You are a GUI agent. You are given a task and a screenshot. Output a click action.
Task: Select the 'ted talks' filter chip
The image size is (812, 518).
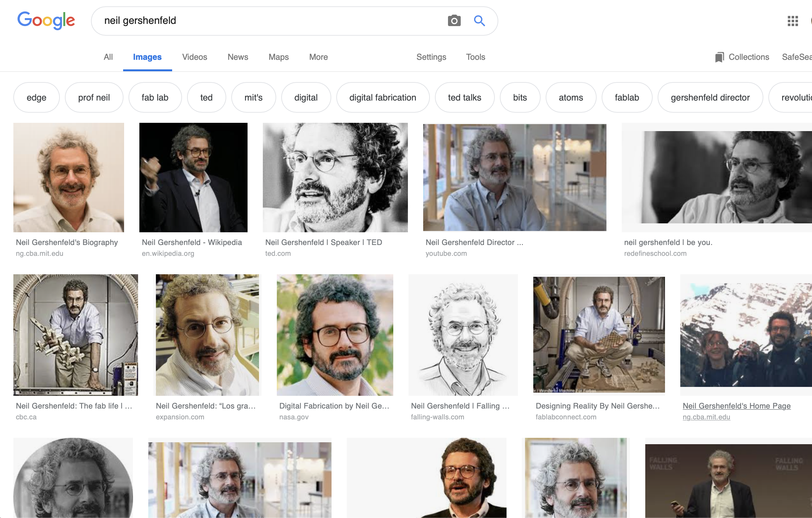[x=464, y=97]
